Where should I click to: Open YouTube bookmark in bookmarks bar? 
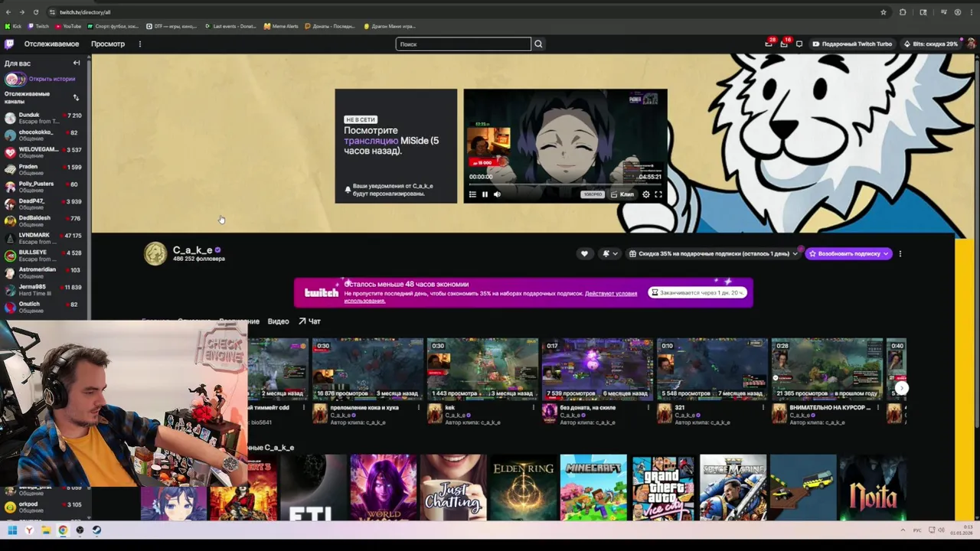[68, 26]
